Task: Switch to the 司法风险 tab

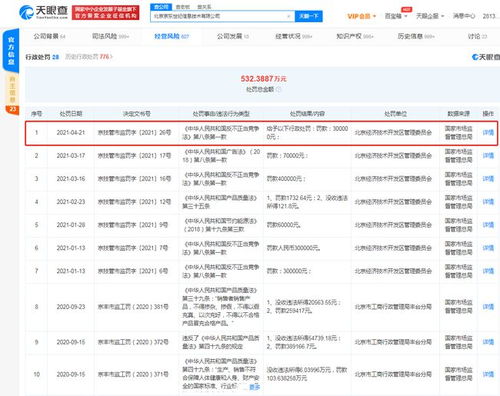Action: coord(110,36)
